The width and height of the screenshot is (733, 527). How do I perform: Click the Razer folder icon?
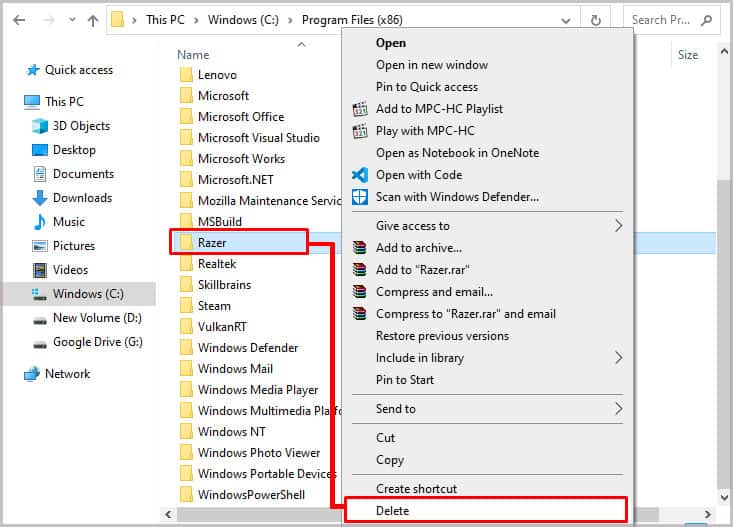tap(186, 243)
